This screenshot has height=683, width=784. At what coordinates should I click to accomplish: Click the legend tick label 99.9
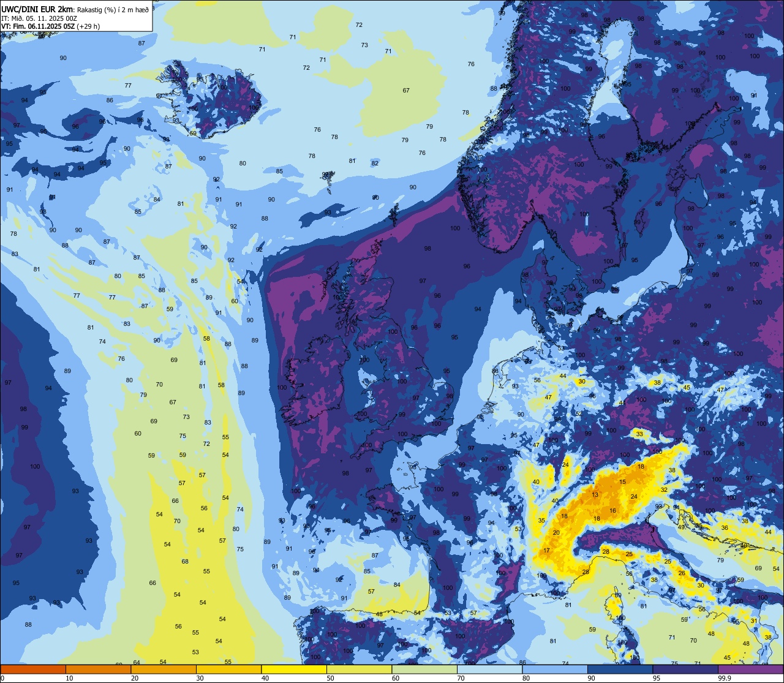click(725, 678)
